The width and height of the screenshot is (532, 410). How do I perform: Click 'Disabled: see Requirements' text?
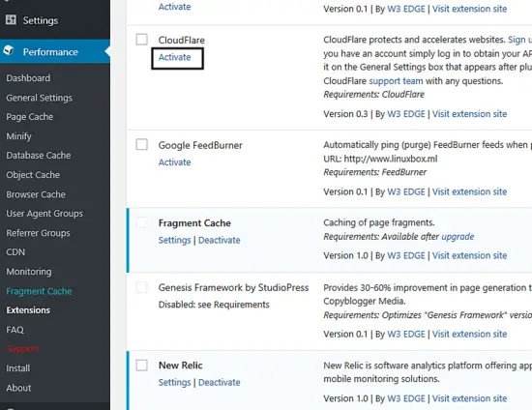[x=214, y=305]
